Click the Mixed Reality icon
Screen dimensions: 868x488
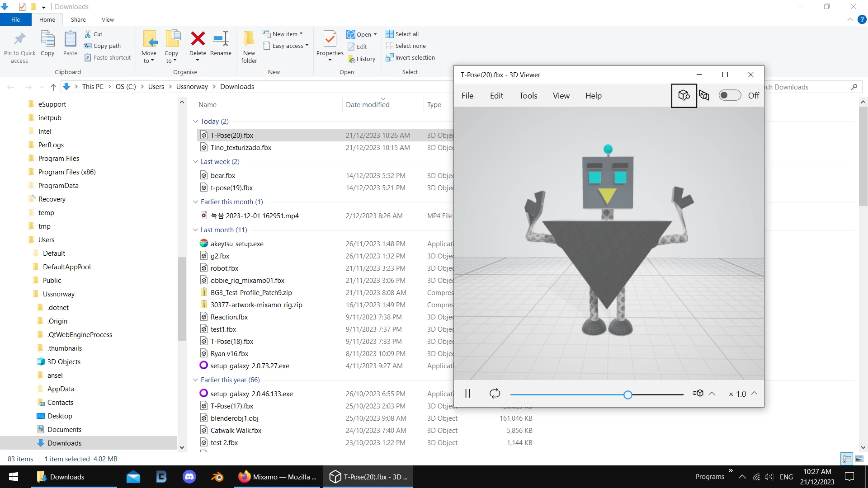point(704,95)
